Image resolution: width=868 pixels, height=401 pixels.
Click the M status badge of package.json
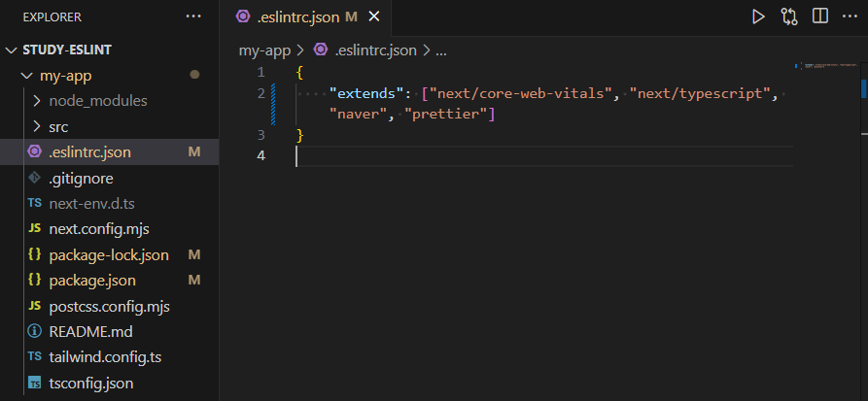click(x=193, y=281)
